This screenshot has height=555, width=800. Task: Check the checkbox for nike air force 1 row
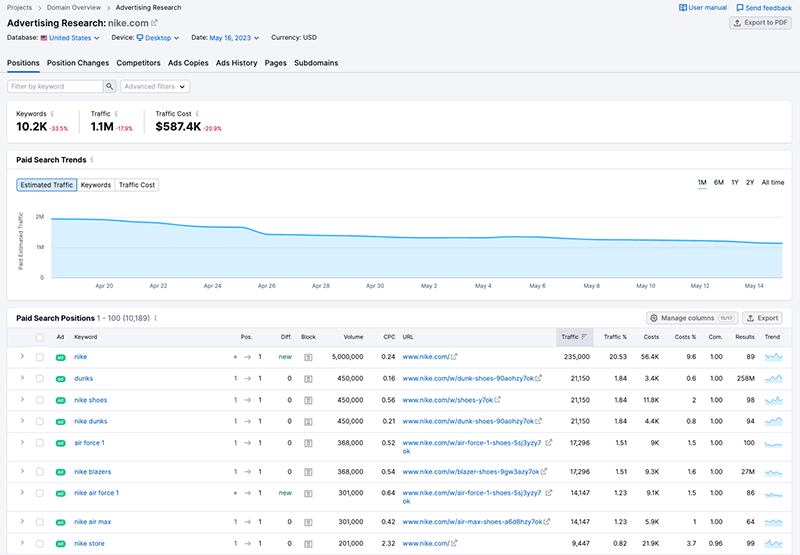tap(40, 493)
